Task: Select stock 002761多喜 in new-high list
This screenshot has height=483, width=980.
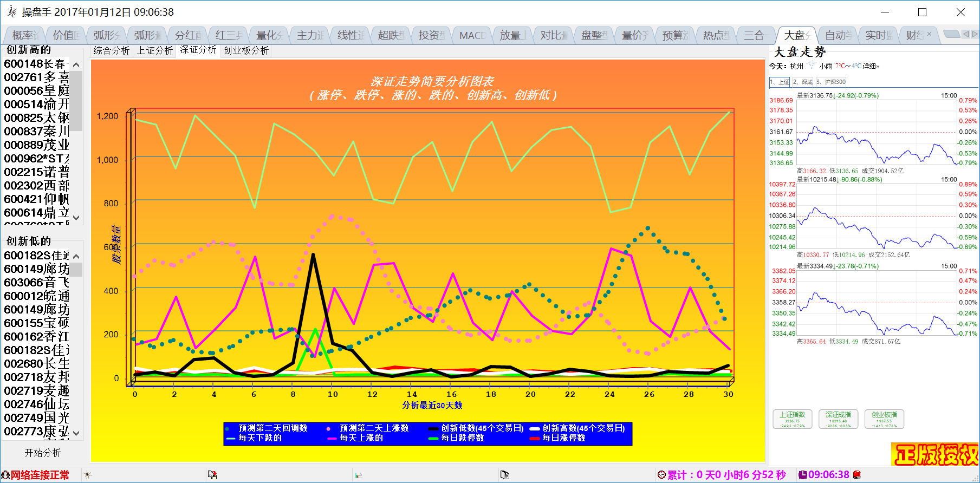Action: coord(36,77)
